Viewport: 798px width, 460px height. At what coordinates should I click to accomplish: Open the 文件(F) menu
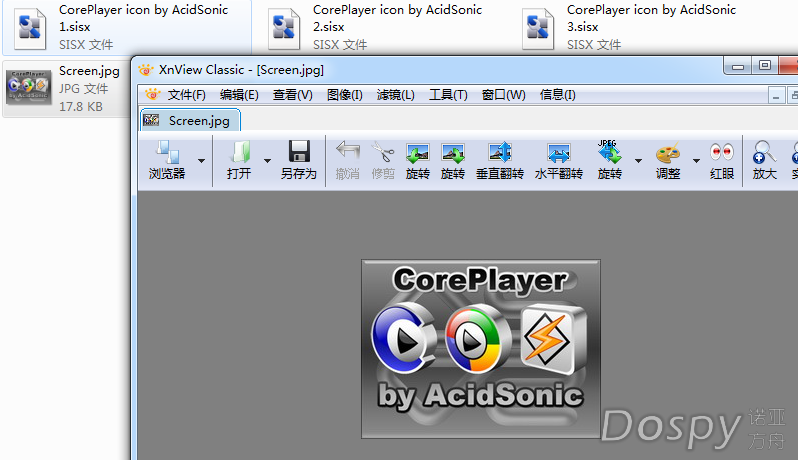186,95
